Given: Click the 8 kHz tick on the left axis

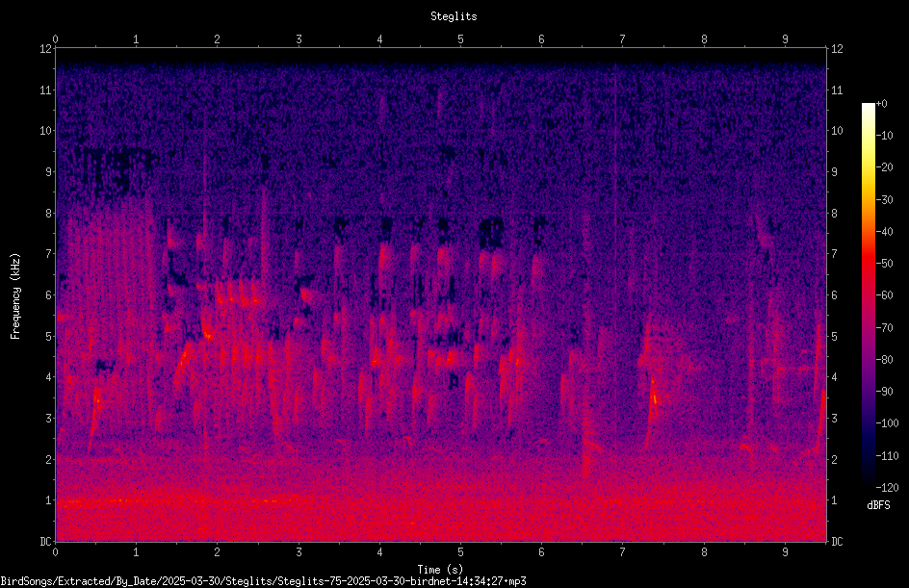Looking at the screenshot, I should point(49,214).
